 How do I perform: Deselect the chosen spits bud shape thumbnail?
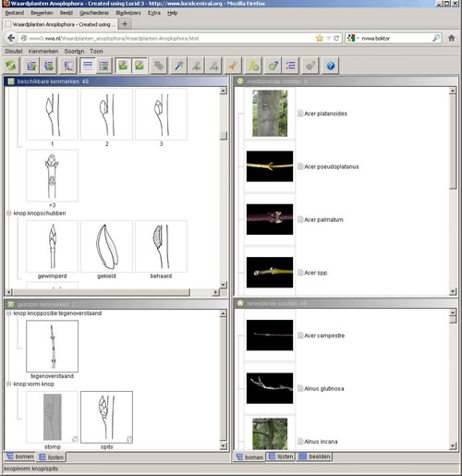pyautogui.click(x=106, y=417)
